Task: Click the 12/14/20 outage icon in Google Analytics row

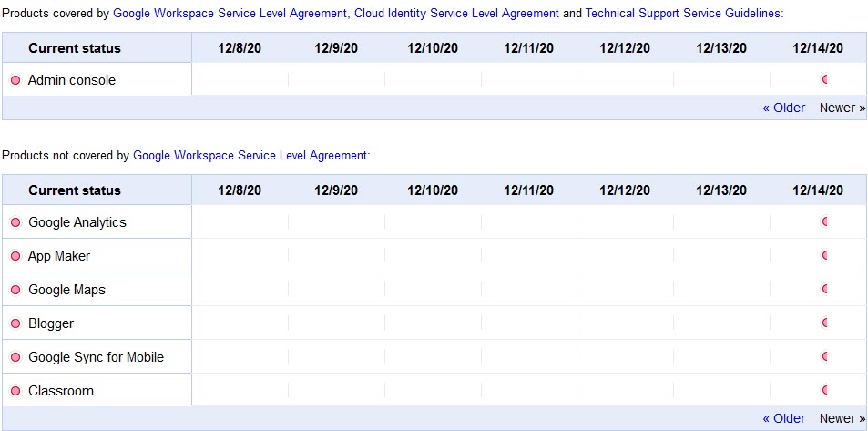Action: 825,221
